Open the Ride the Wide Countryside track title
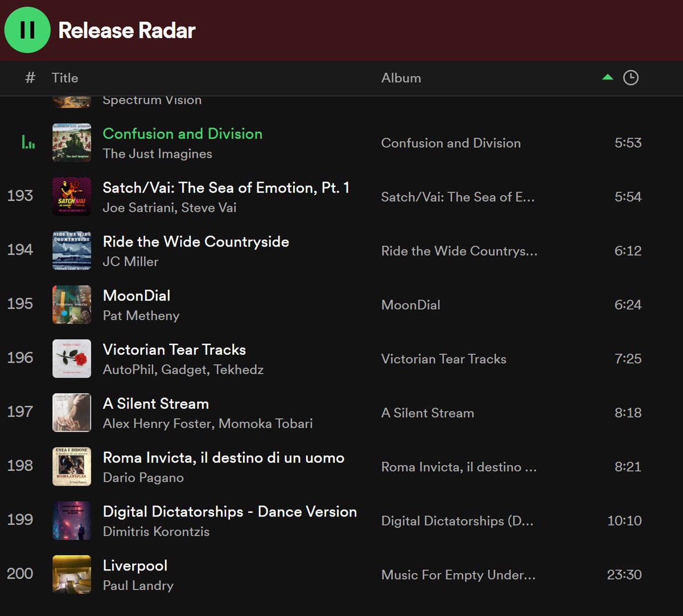Screen dimensions: 683x616 point(196,242)
